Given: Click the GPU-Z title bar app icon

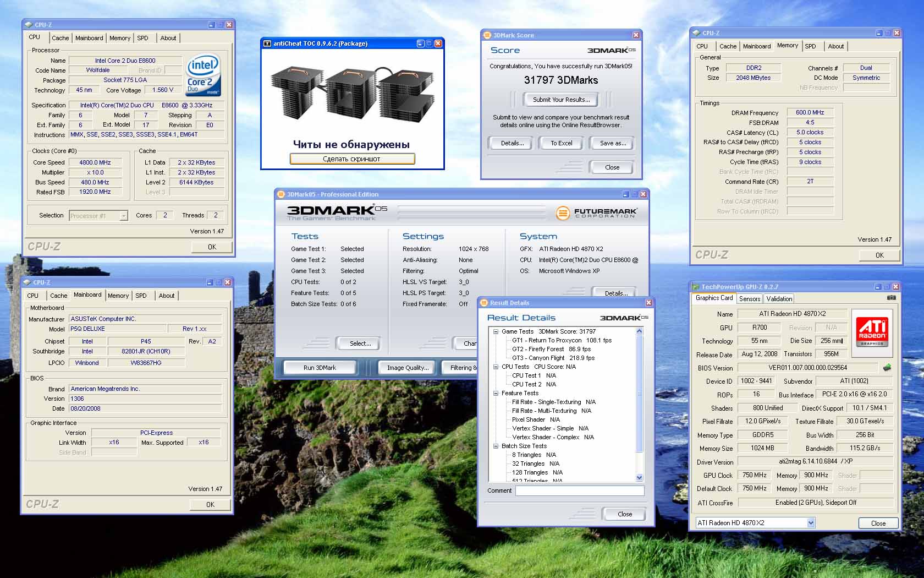Looking at the screenshot, I should (696, 287).
